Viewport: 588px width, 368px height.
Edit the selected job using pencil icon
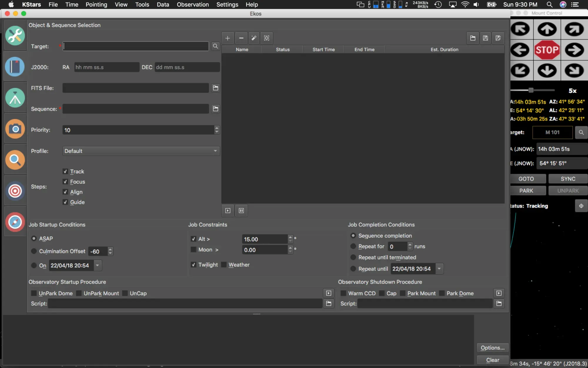253,38
